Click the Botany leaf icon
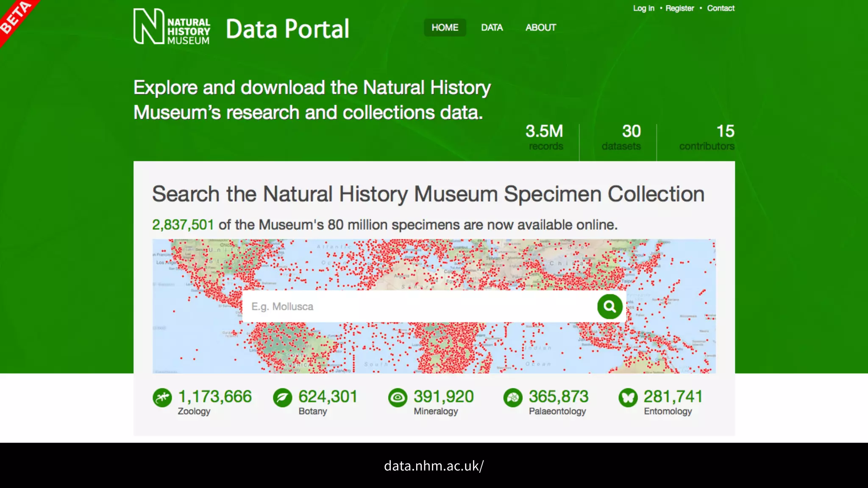Viewport: 868px width, 488px height. [x=282, y=398]
